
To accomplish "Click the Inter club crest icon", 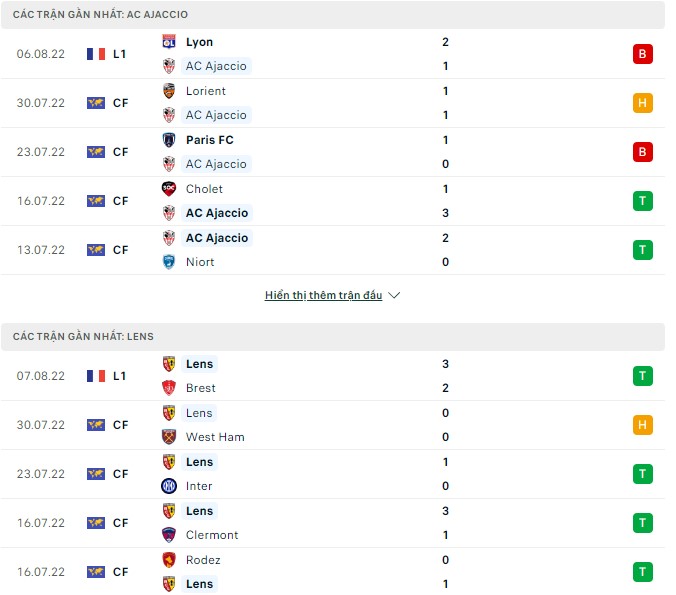I will tap(169, 486).
